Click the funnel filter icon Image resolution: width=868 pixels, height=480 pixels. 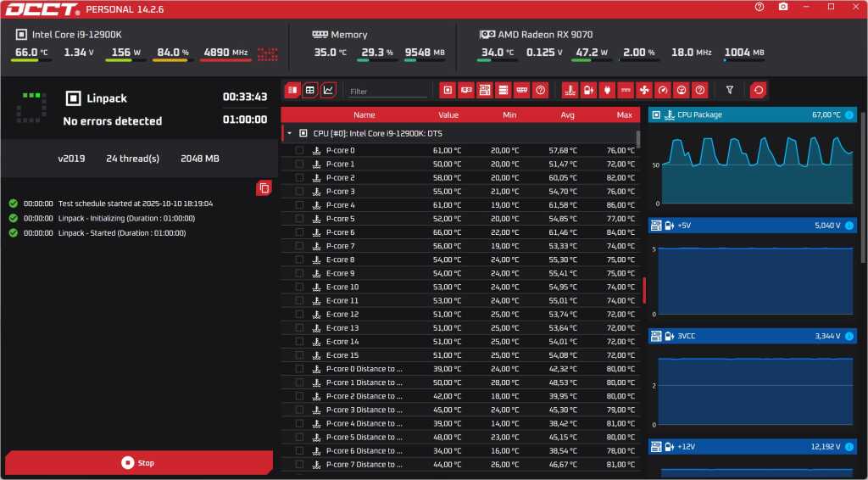730,89
